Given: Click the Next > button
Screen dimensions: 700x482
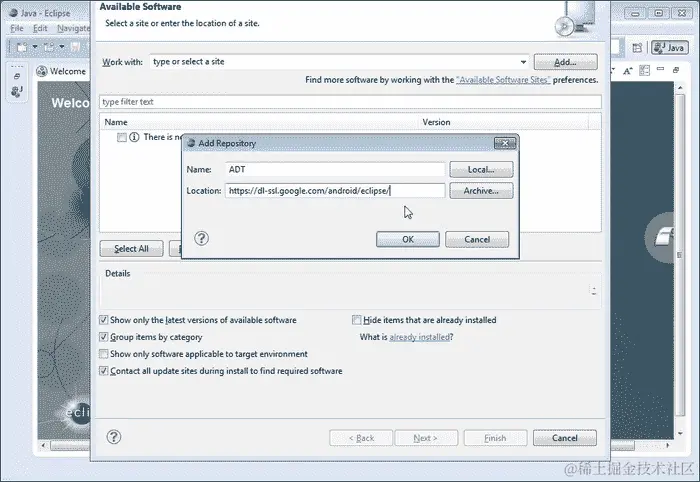Looking at the screenshot, I should pyautogui.click(x=426, y=438).
